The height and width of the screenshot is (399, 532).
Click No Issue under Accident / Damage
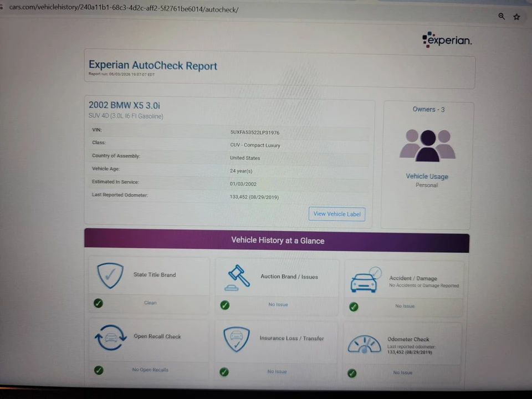pyautogui.click(x=405, y=306)
